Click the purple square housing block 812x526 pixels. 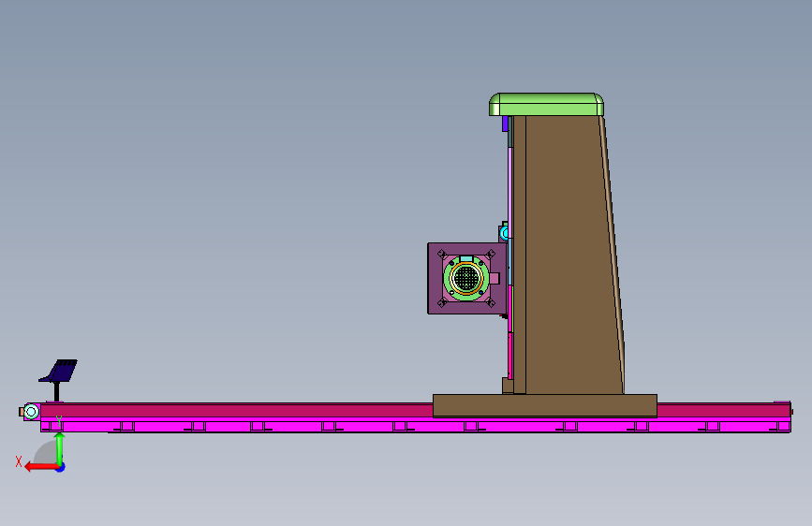[x=467, y=279]
